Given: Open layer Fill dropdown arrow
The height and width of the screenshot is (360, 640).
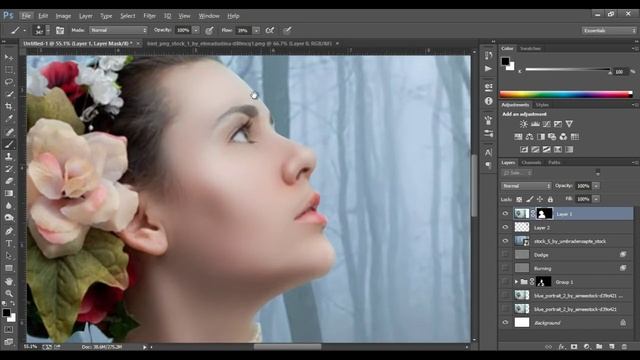Looking at the screenshot, I should coord(596,199).
